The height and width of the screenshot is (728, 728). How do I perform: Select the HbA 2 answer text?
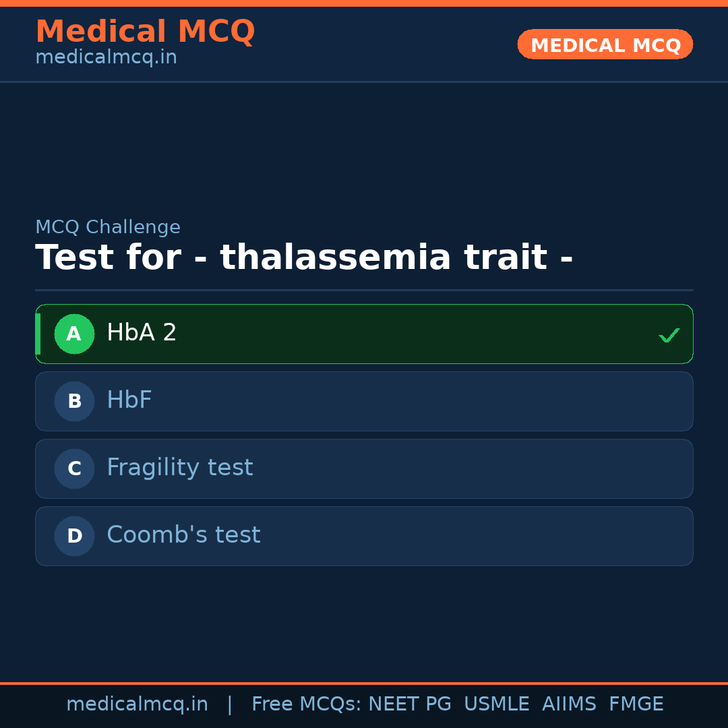pyautogui.click(x=142, y=333)
